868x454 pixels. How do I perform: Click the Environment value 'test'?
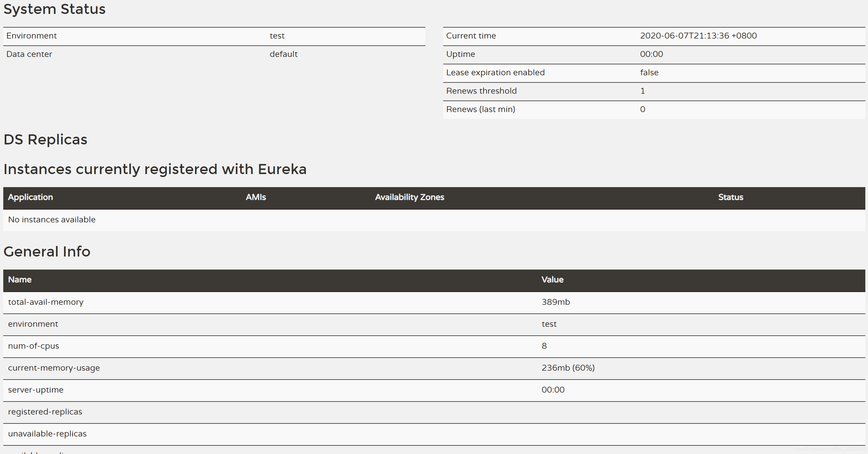277,36
